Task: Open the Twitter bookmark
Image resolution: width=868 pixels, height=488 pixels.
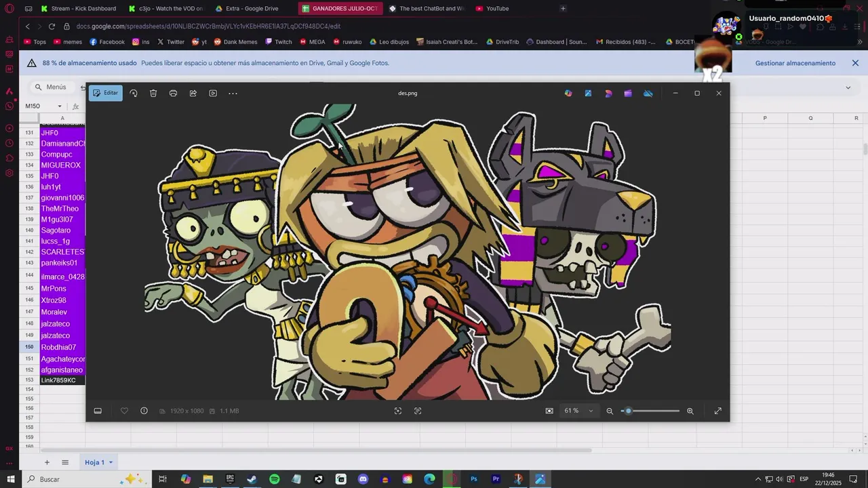Action: [x=170, y=41]
